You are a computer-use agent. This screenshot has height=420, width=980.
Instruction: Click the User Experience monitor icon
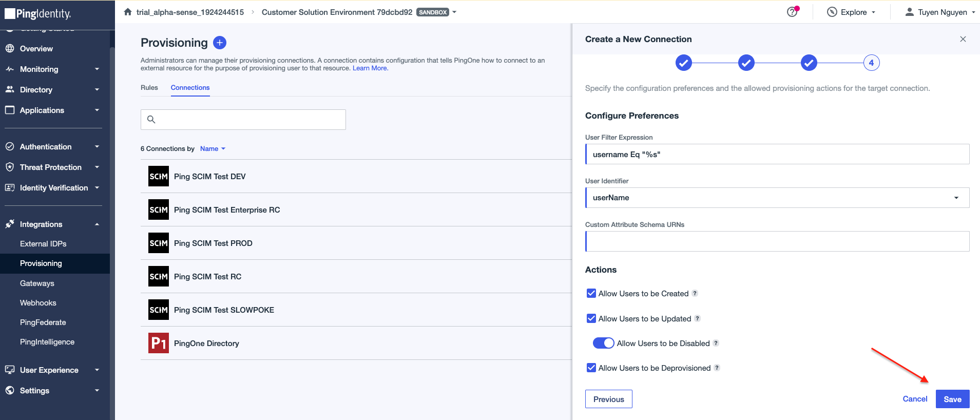click(x=10, y=370)
